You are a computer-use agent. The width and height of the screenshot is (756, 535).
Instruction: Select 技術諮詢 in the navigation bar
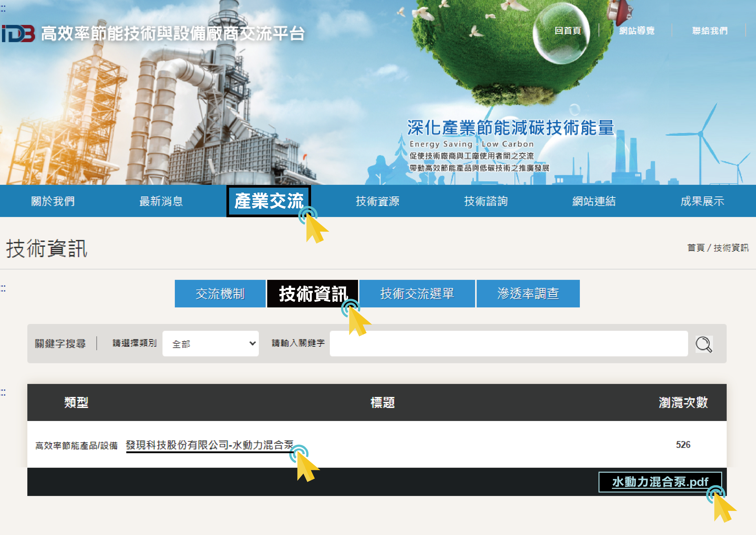[486, 201]
